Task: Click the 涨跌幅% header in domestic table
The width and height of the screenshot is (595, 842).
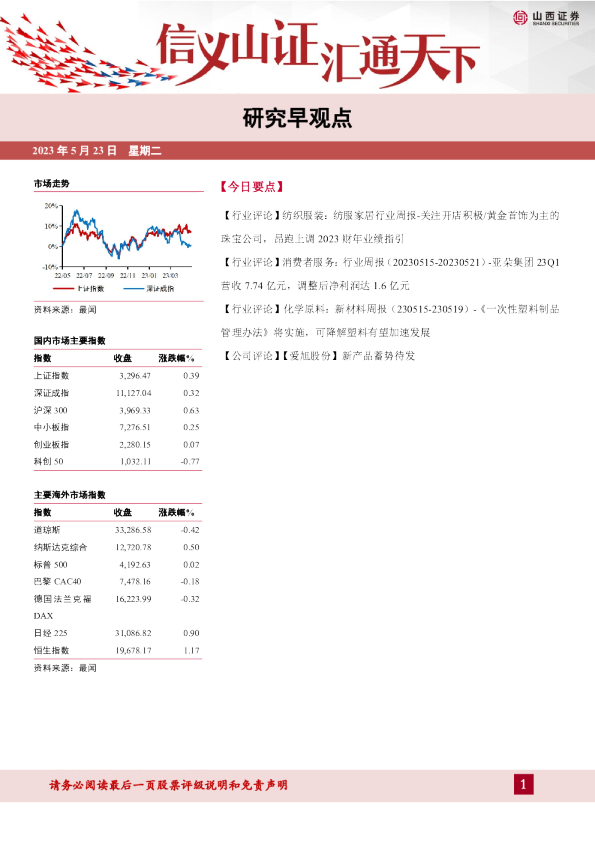Action: click(x=177, y=358)
